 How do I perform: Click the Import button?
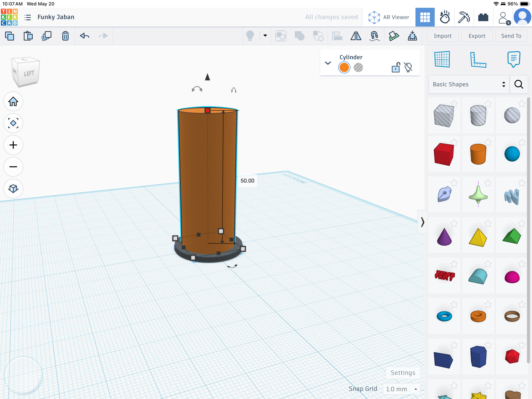442,36
